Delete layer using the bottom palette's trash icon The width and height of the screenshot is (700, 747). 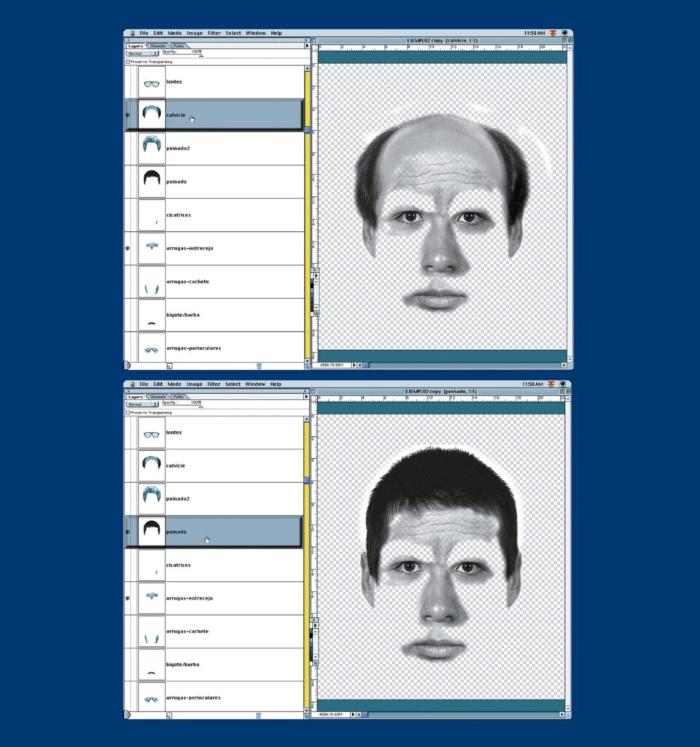(259, 716)
